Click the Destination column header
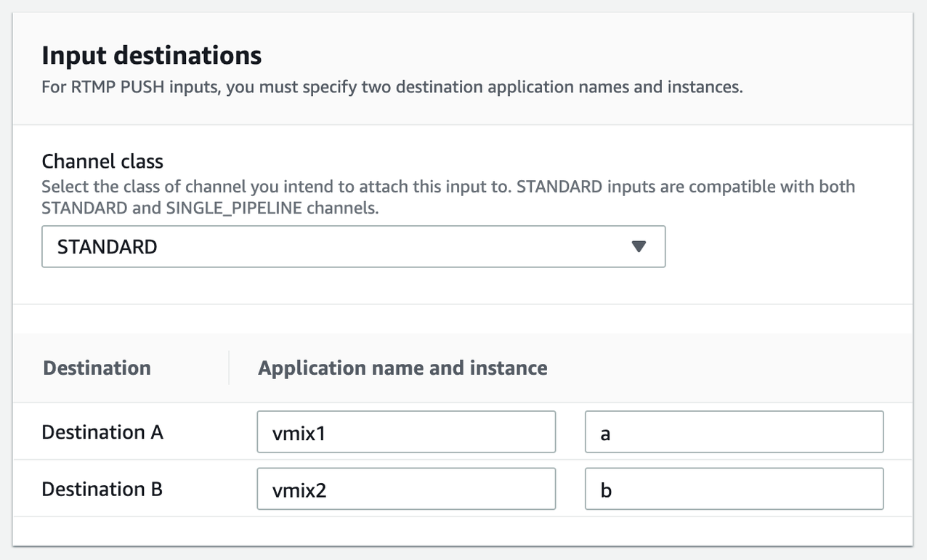The height and width of the screenshot is (560, 927). coord(97,368)
